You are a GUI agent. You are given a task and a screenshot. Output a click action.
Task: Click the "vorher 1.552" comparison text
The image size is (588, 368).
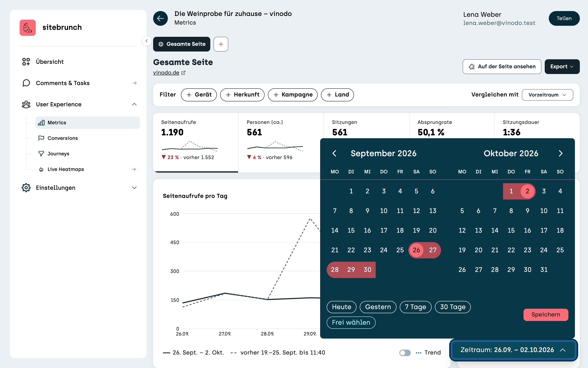coord(198,157)
